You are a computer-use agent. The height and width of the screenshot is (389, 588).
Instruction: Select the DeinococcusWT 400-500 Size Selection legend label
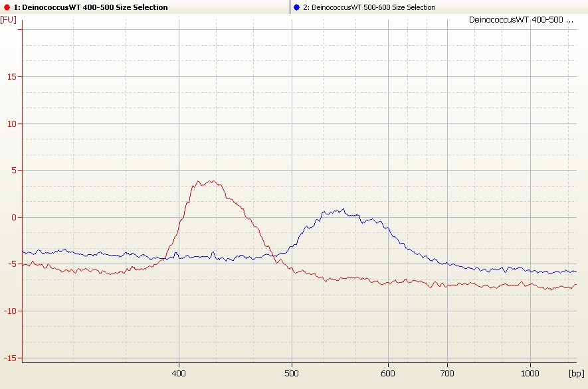click(90, 7)
